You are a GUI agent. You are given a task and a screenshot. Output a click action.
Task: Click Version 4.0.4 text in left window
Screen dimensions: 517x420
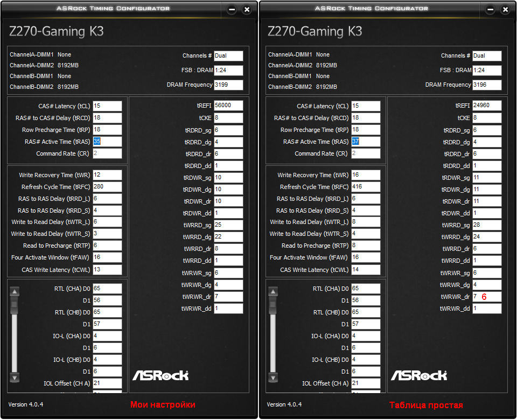[26, 404]
